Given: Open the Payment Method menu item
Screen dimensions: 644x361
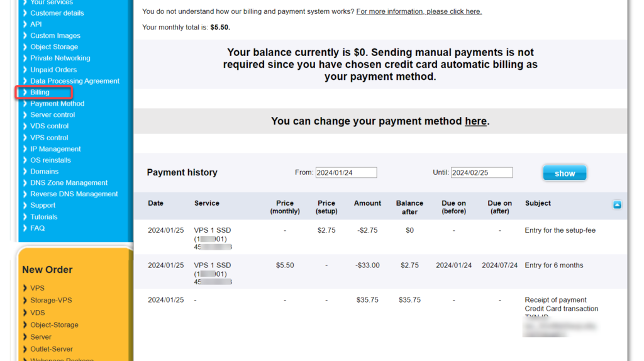Looking at the screenshot, I should 57,104.
